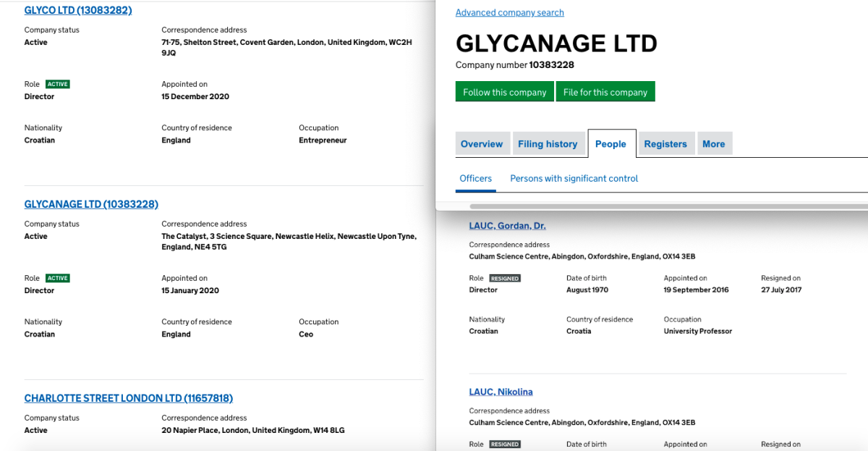Open the GLYCO LTD (13083282) company link

pyautogui.click(x=78, y=10)
